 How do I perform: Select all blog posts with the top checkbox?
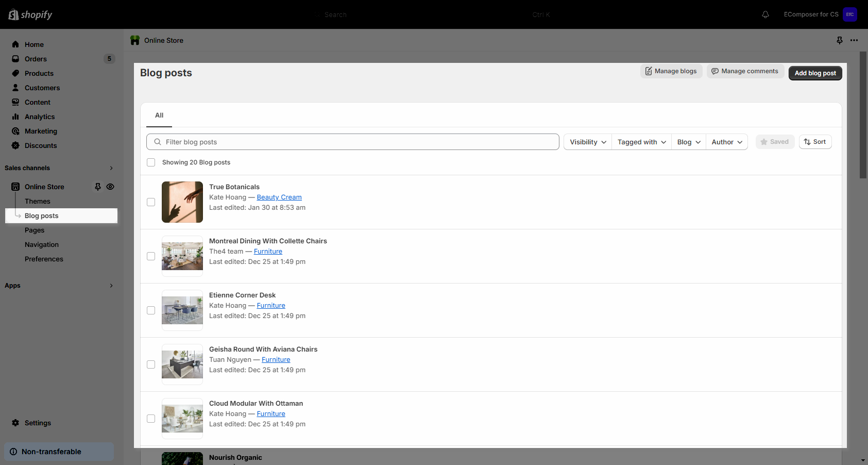[151, 162]
